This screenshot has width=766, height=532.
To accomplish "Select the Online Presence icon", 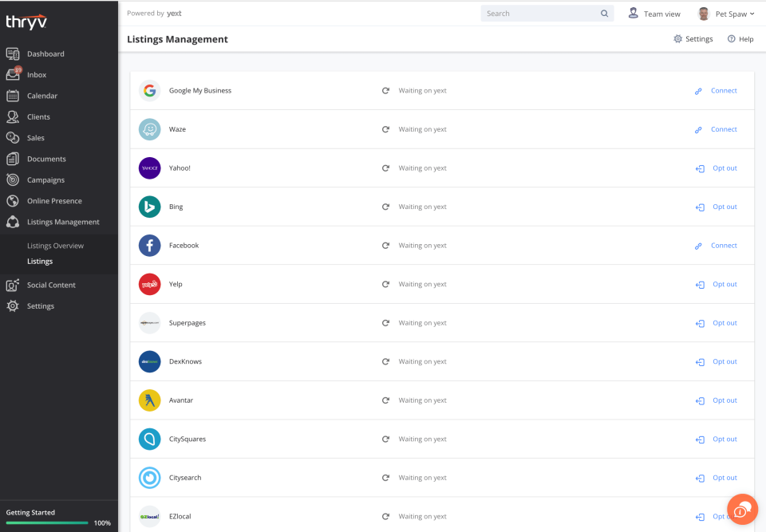I will [x=14, y=200].
